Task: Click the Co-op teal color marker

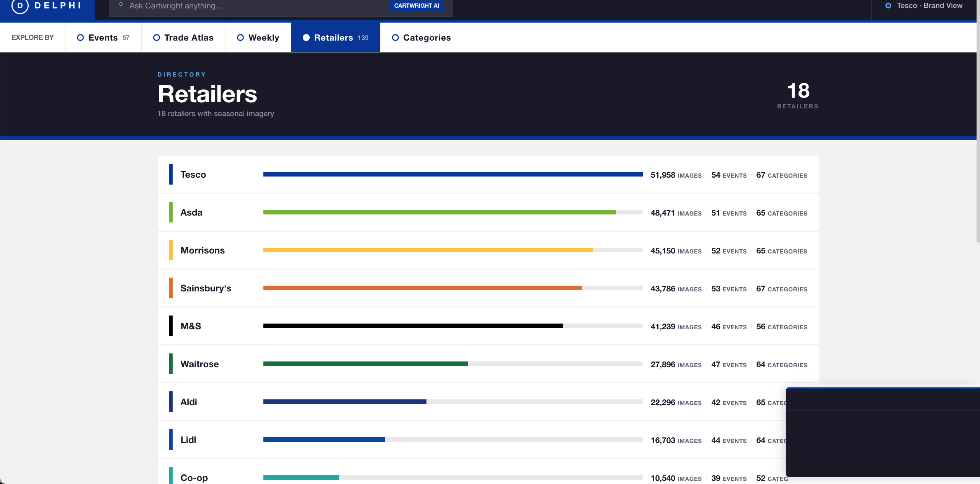Action: tap(171, 476)
